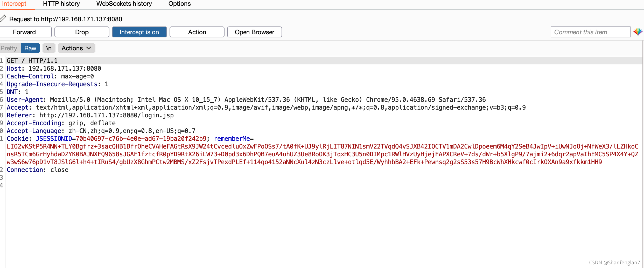The height and width of the screenshot is (268, 644).
Task: Click the Connection: close header line
Action: point(38,170)
